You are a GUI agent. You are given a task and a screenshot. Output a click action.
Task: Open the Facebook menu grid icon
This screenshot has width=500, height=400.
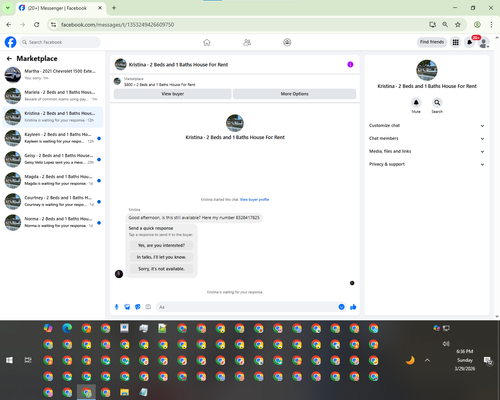click(x=455, y=42)
